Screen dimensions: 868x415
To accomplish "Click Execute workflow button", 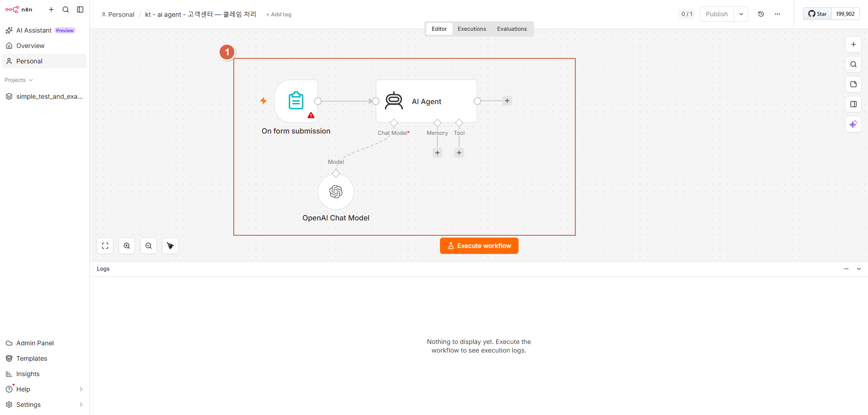I will pyautogui.click(x=479, y=246).
